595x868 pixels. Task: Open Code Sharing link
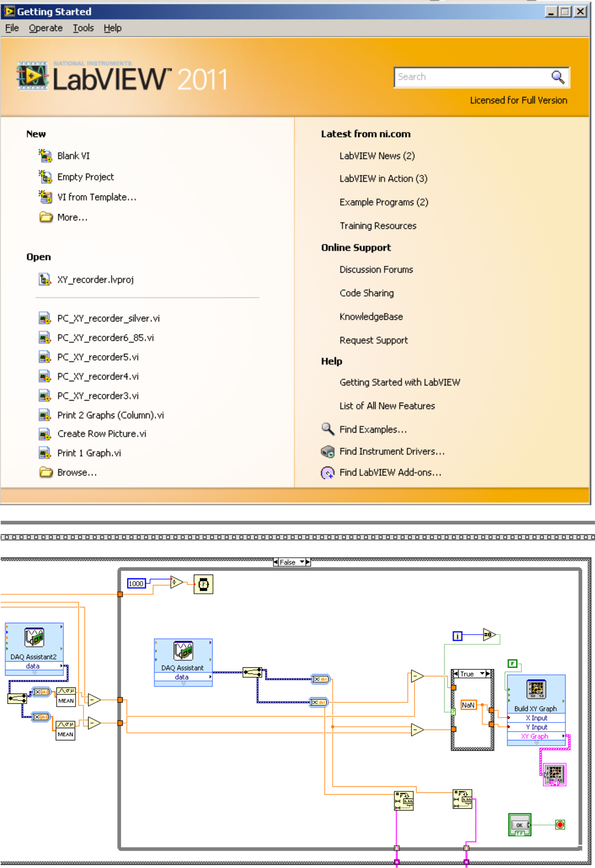(x=367, y=293)
